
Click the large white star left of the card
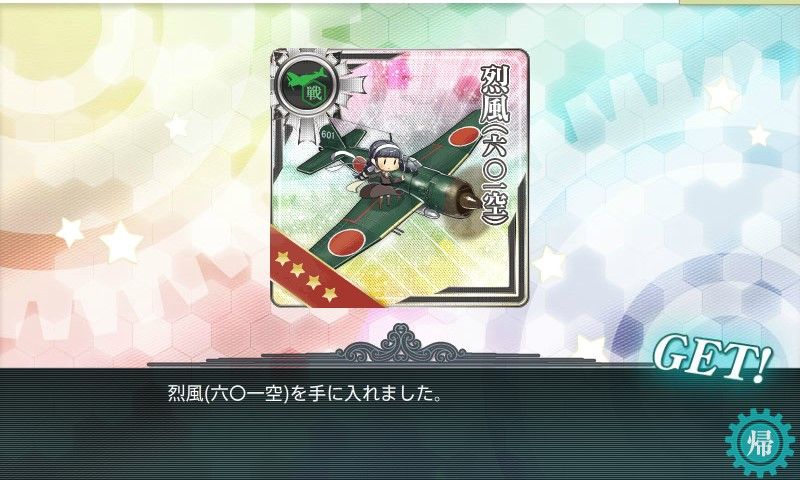121,242
